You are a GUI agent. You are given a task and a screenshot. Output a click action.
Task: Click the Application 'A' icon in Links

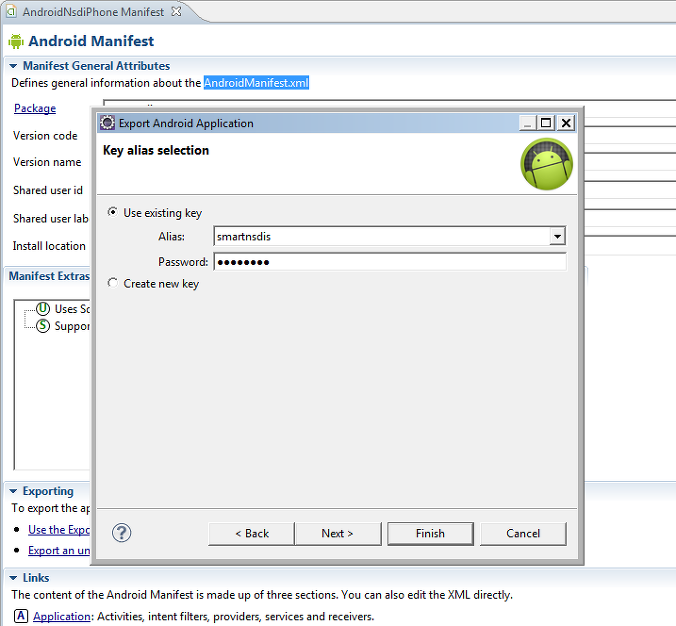21,616
